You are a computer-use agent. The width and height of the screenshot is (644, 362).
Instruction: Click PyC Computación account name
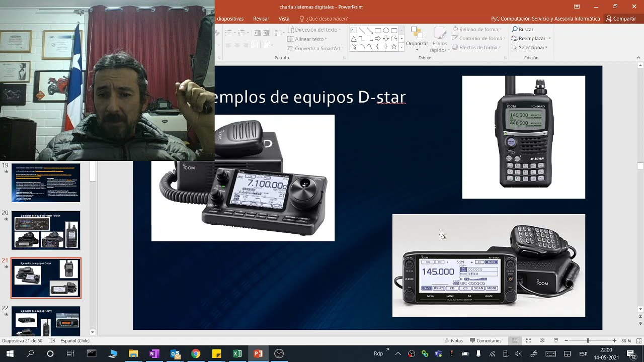pyautogui.click(x=545, y=19)
